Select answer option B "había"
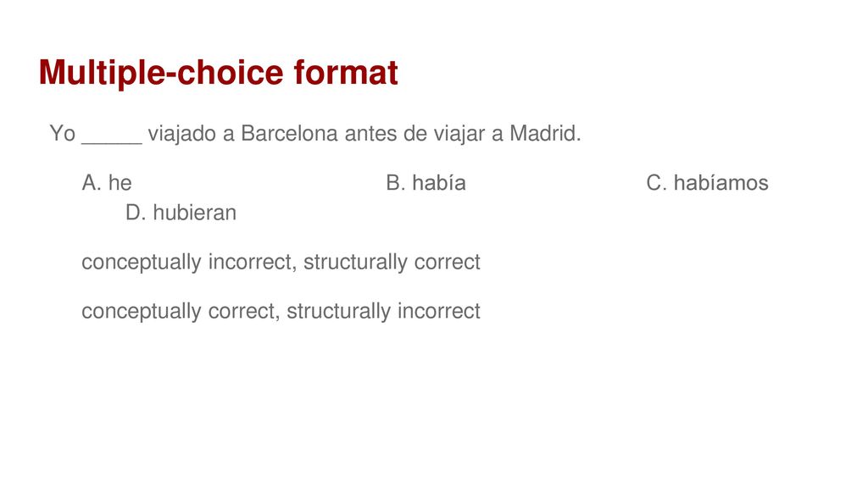Screen dimensions: 868x488 pyautogui.click(x=426, y=183)
